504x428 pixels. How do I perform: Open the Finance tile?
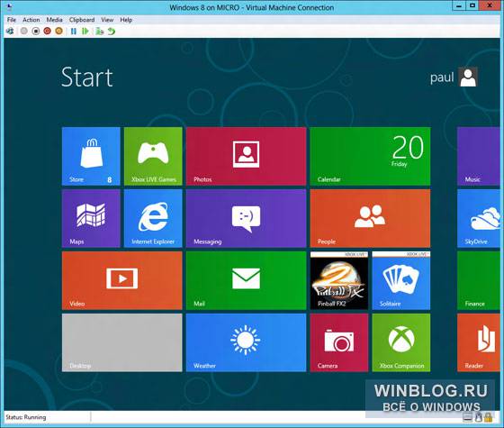tap(479, 280)
